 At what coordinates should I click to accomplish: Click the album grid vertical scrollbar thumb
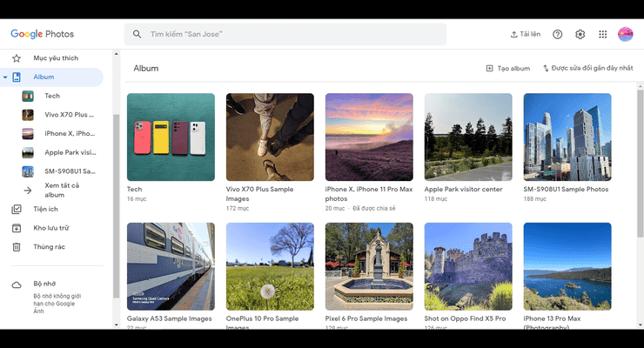641,164
